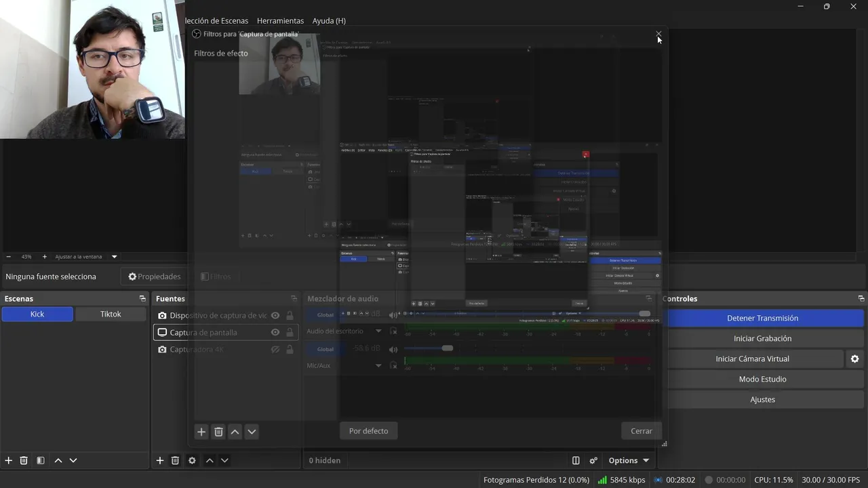The image size is (868, 488).
Task: Open Propiedades of the source
Action: (x=155, y=277)
